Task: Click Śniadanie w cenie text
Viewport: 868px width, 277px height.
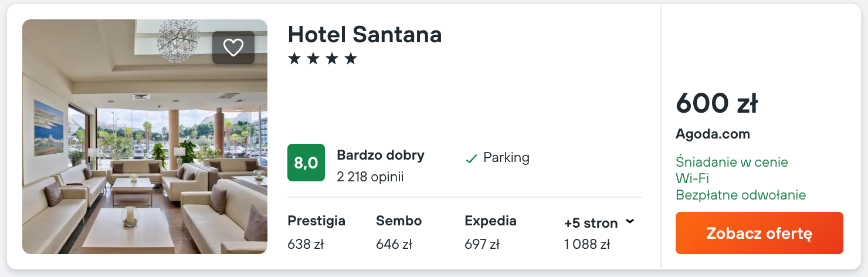Action: point(731,162)
